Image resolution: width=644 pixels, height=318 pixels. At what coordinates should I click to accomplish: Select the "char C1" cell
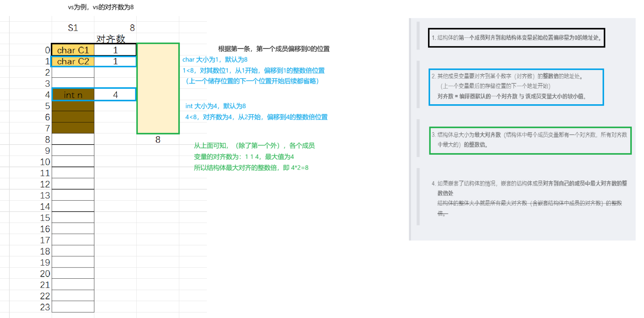click(x=73, y=50)
